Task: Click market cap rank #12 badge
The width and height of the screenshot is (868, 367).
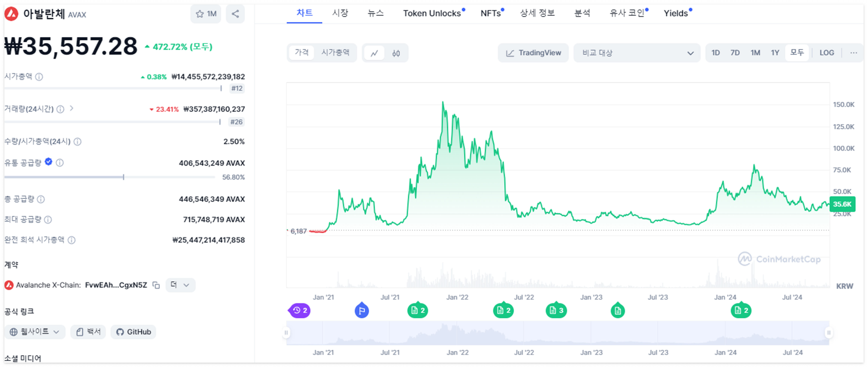Action: [237, 88]
